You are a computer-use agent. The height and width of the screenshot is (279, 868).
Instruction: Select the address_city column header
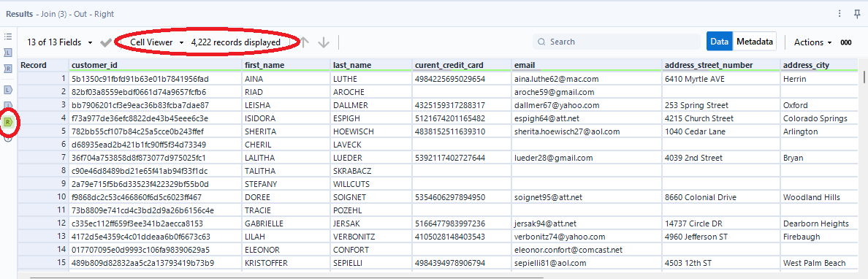coord(819,65)
